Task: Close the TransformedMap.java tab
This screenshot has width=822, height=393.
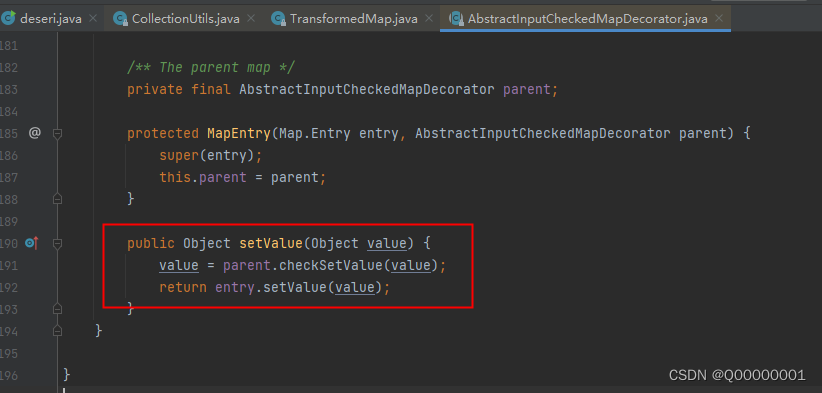Action: click(x=429, y=18)
